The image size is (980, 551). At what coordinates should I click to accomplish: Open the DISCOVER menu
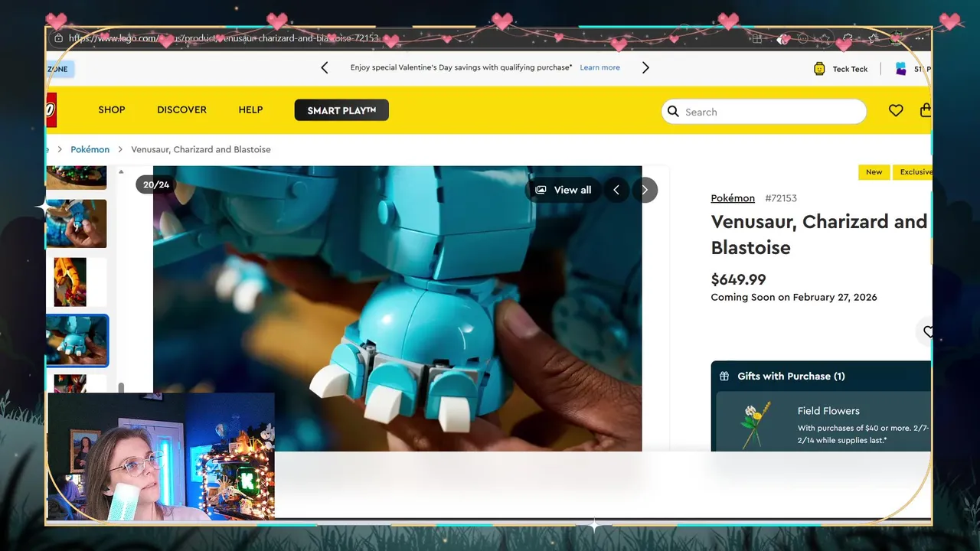point(181,109)
